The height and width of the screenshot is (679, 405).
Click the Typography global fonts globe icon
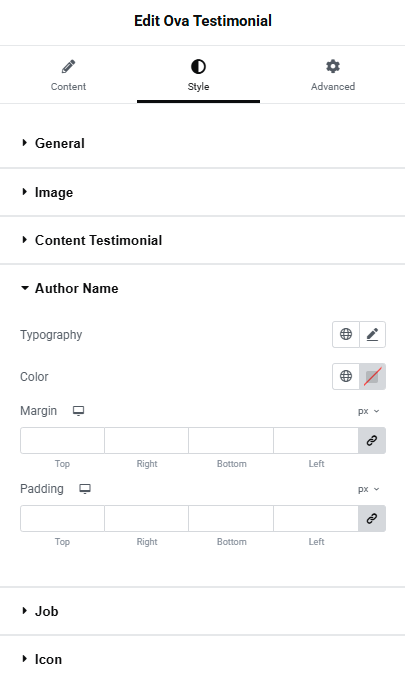[x=346, y=334]
